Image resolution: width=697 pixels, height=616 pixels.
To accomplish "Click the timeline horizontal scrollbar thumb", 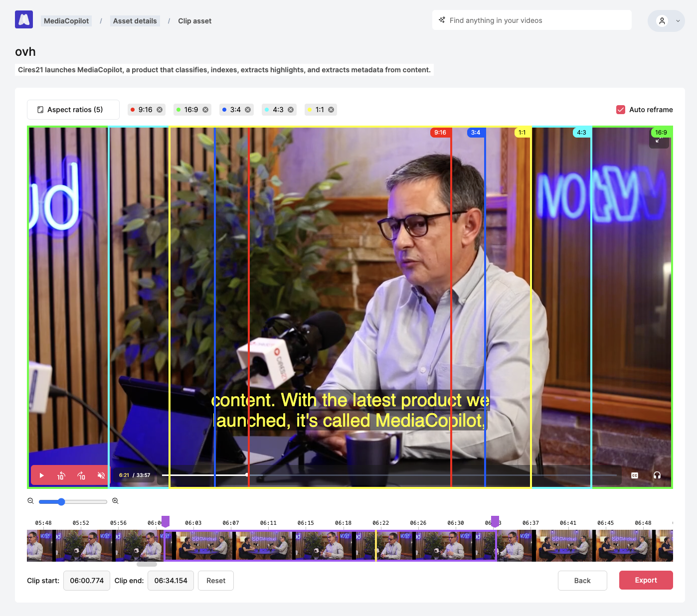I will click(x=147, y=564).
